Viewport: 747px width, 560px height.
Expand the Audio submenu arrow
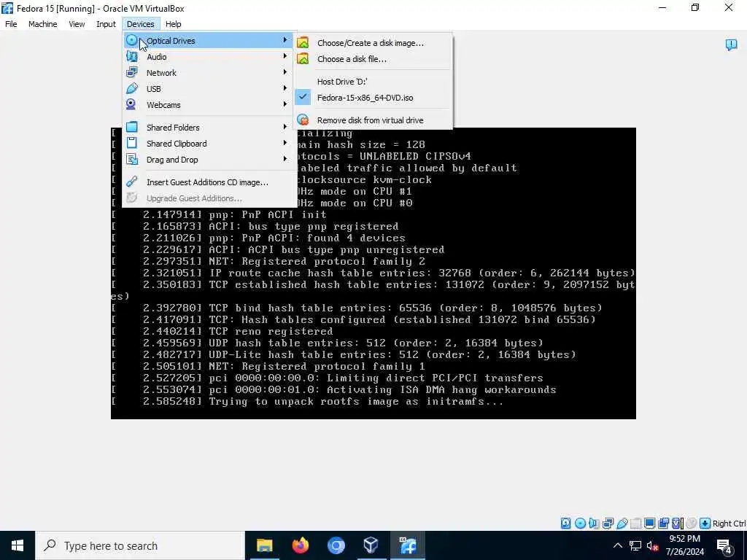(285, 56)
